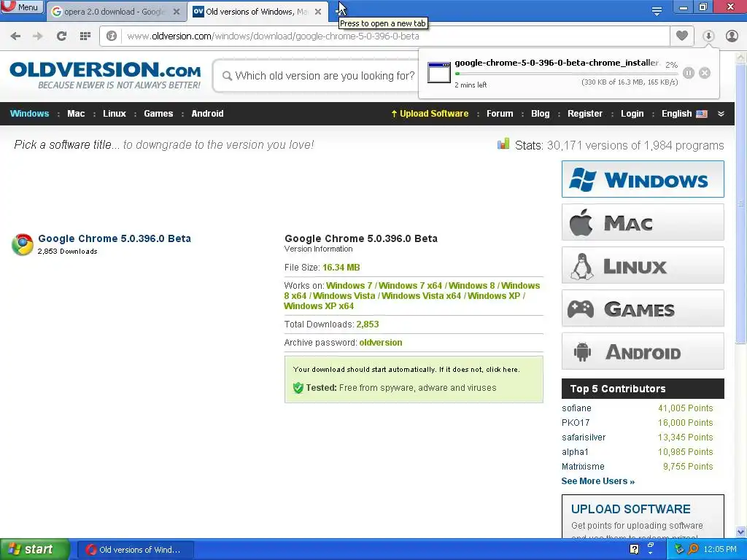Viewport: 747px width, 560px height.
Task: Click the Google Chrome logo icon
Action: pos(23,244)
